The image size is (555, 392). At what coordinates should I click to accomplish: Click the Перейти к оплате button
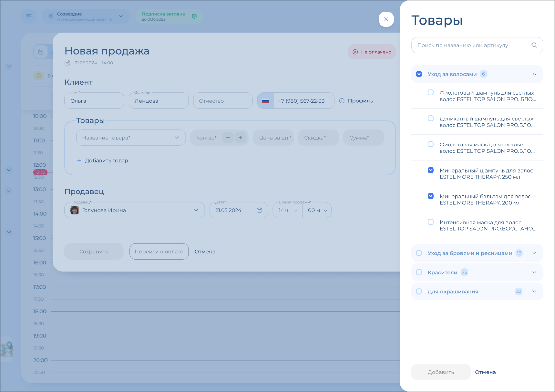[159, 252]
